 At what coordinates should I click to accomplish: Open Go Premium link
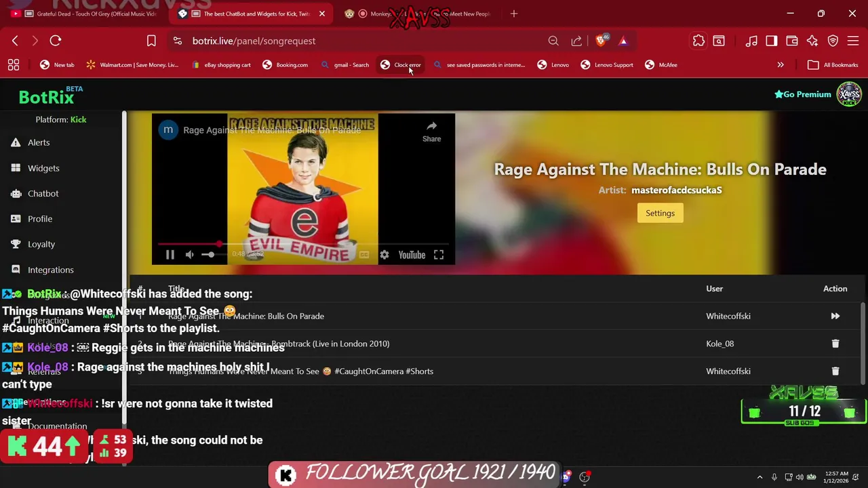click(803, 94)
